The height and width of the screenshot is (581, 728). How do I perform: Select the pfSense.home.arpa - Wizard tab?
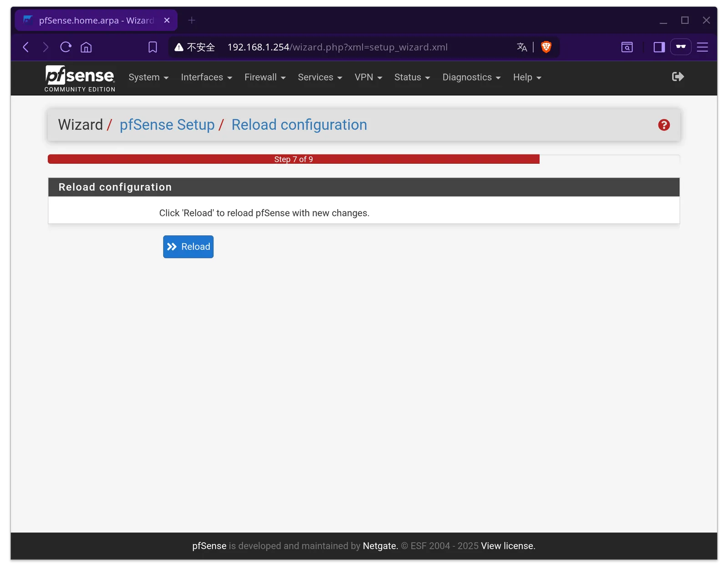(x=96, y=20)
